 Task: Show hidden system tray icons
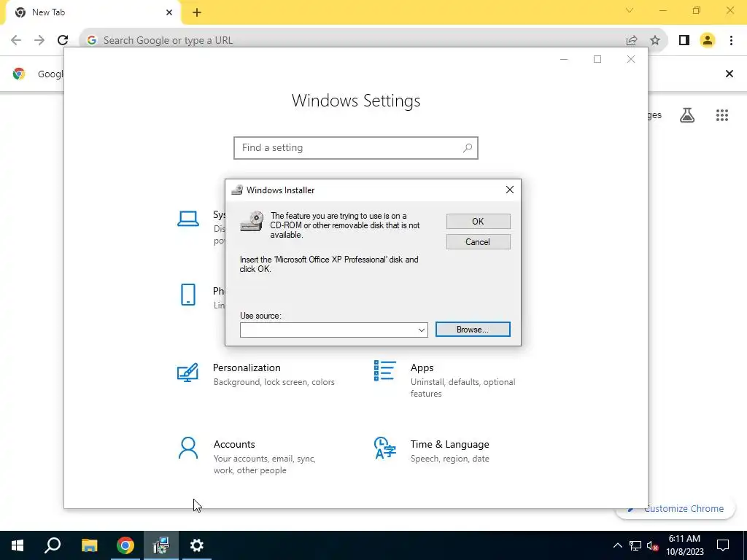click(x=617, y=545)
